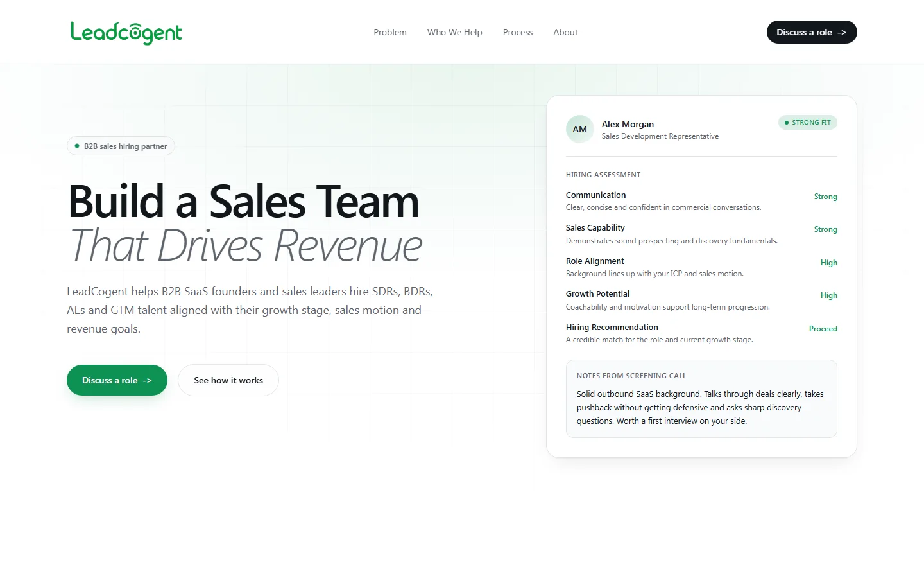Click the screening call notes paragraph
The image size is (924, 578).
point(700,408)
